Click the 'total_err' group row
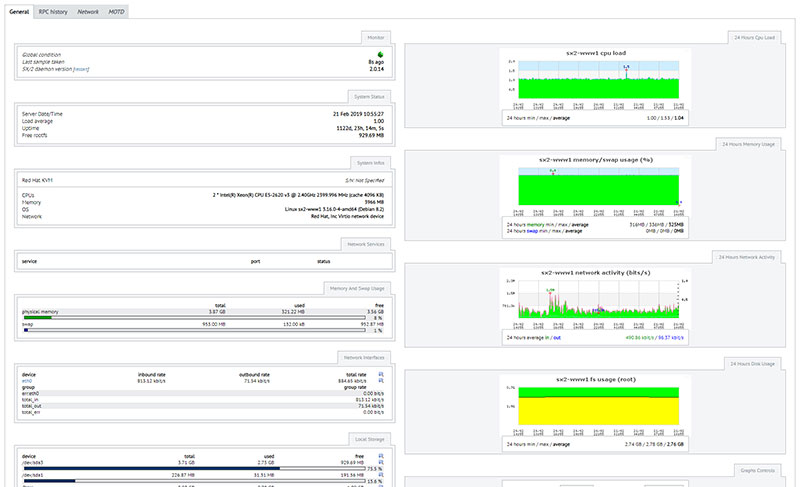 203,412
